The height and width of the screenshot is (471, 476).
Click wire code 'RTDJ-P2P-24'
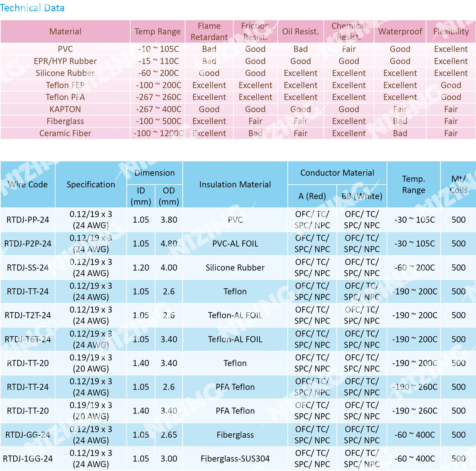point(28,244)
